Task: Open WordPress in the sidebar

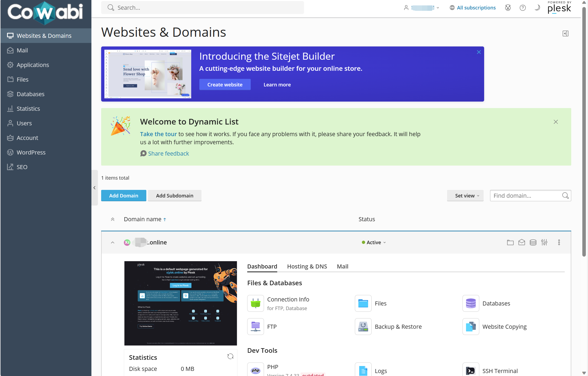Action: click(31, 152)
